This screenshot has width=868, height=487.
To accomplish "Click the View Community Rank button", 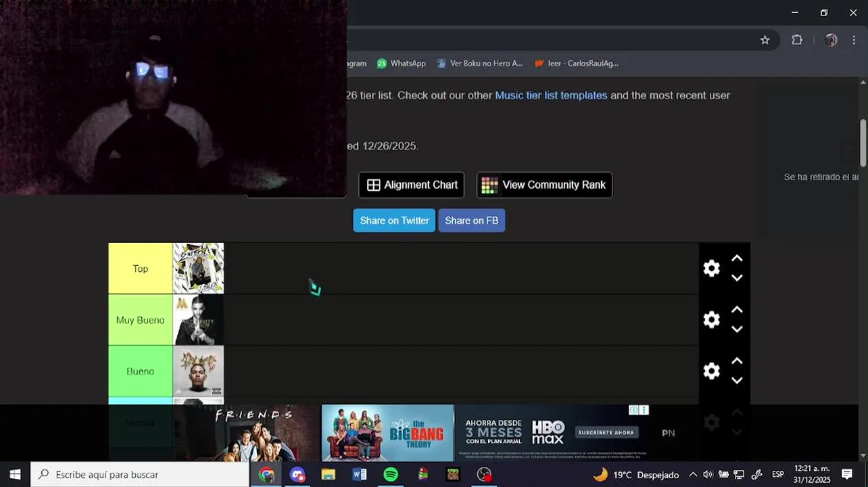I will click(x=544, y=185).
